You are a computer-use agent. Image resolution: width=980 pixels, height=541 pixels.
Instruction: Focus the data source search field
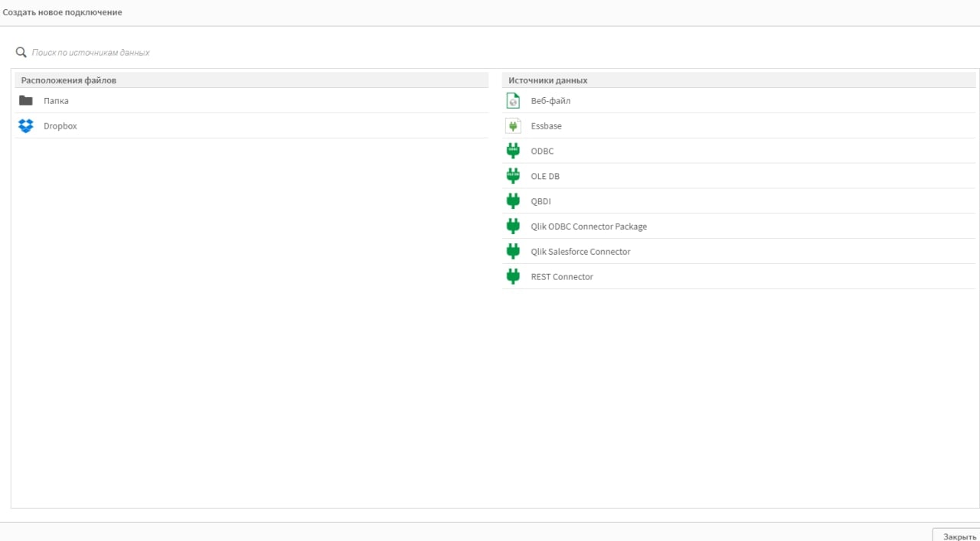pyautogui.click(x=490, y=53)
